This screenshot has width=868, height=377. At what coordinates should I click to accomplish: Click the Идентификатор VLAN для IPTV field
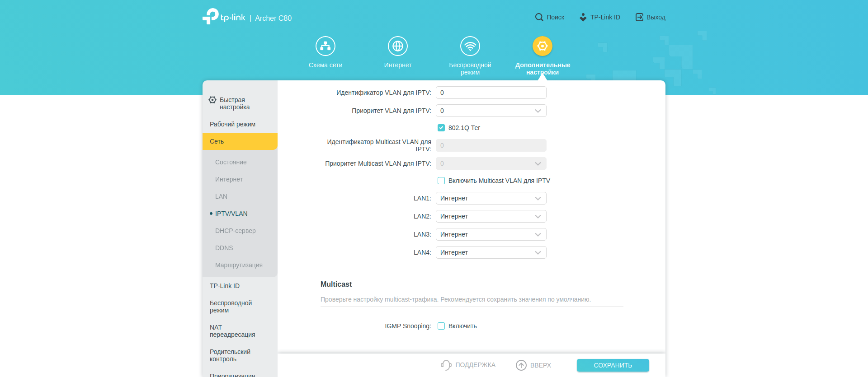click(491, 93)
